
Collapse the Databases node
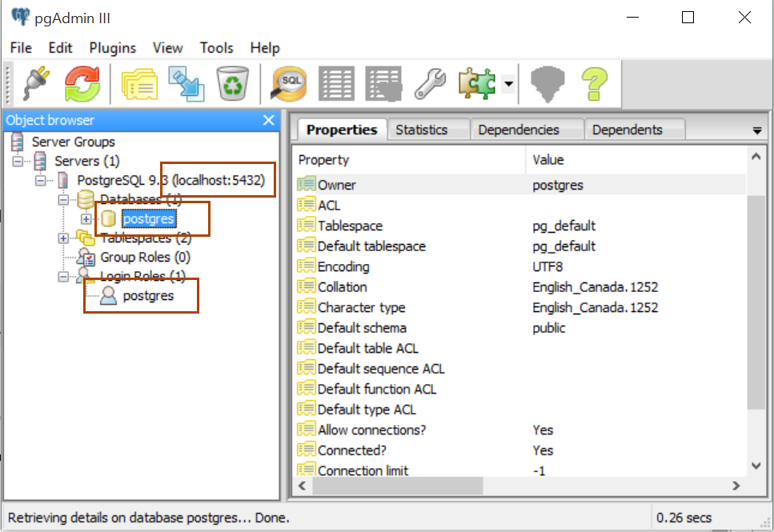tap(63, 200)
